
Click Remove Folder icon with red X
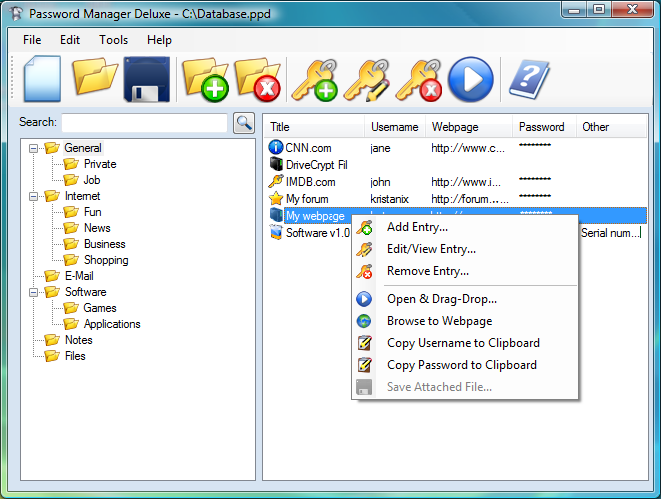257,79
